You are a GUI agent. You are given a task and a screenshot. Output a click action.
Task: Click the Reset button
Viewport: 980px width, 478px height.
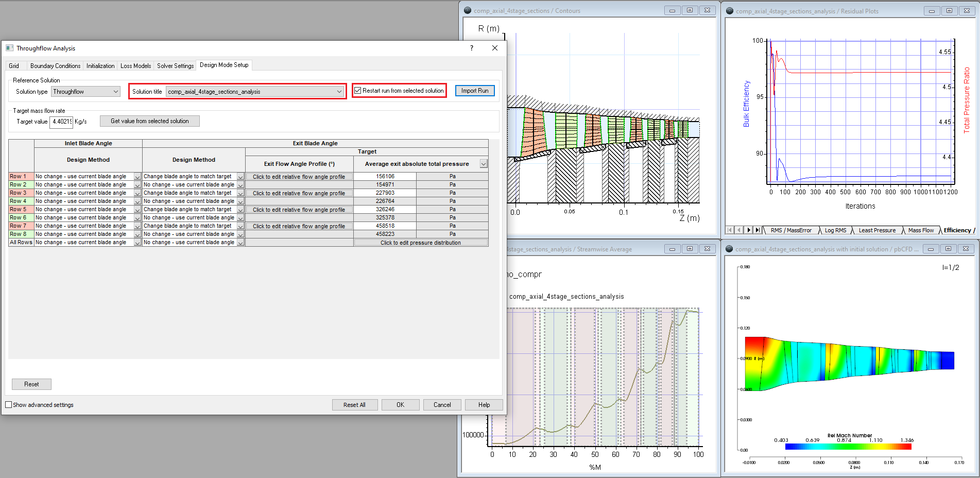(x=31, y=384)
